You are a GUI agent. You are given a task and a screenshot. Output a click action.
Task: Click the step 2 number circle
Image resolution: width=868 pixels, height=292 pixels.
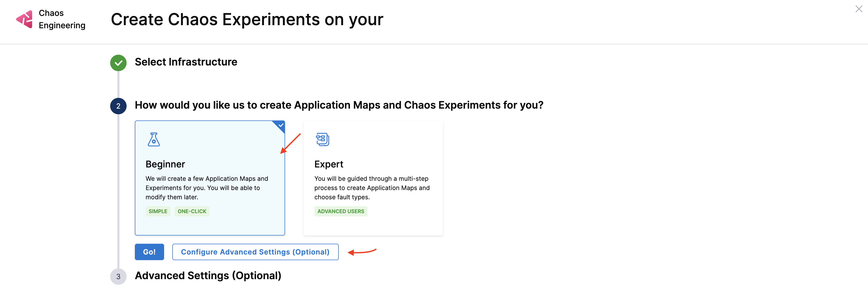118,106
